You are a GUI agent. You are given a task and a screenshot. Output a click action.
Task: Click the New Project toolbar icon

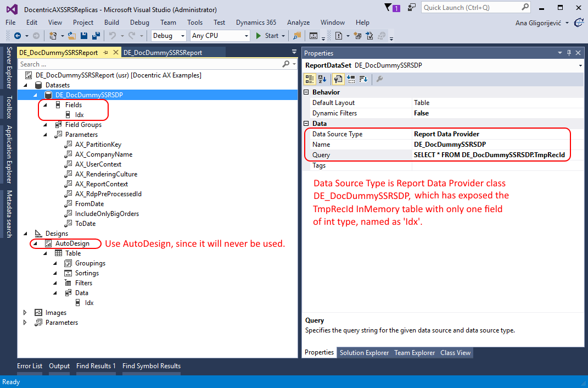pos(53,36)
